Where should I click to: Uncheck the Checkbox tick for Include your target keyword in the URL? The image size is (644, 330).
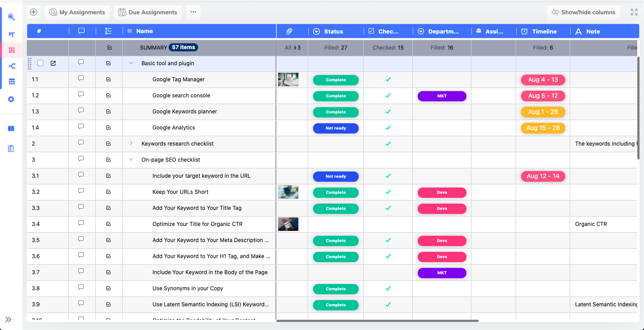click(388, 176)
